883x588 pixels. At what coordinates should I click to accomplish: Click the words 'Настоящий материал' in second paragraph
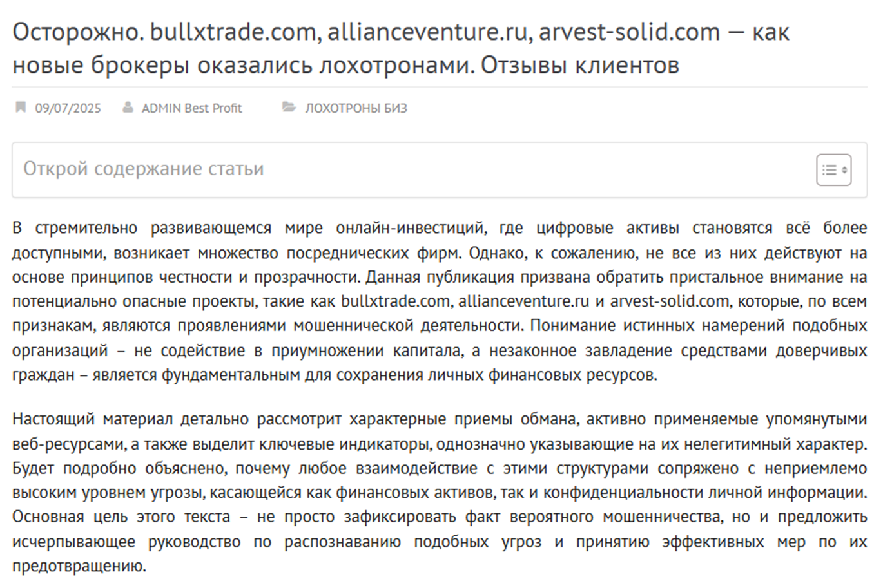93,419
